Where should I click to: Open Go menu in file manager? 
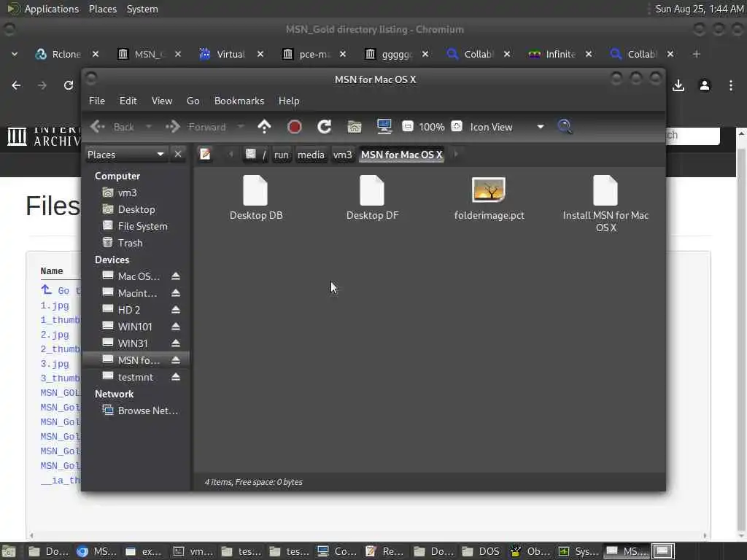(x=193, y=101)
